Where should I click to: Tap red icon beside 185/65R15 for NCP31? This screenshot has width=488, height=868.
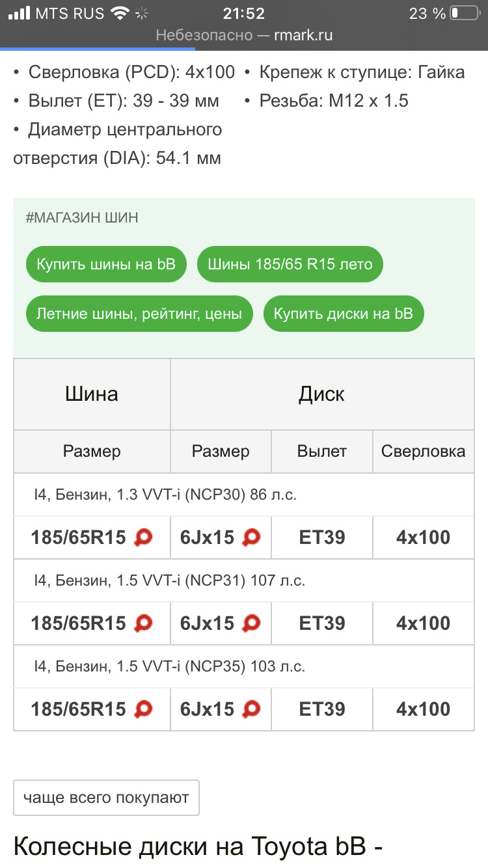pos(143,623)
